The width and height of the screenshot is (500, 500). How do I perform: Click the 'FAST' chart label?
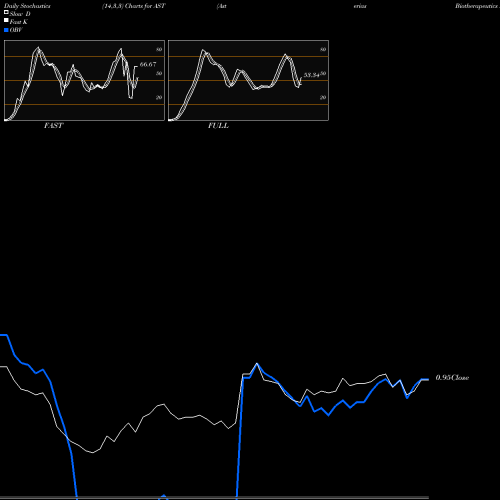53,126
